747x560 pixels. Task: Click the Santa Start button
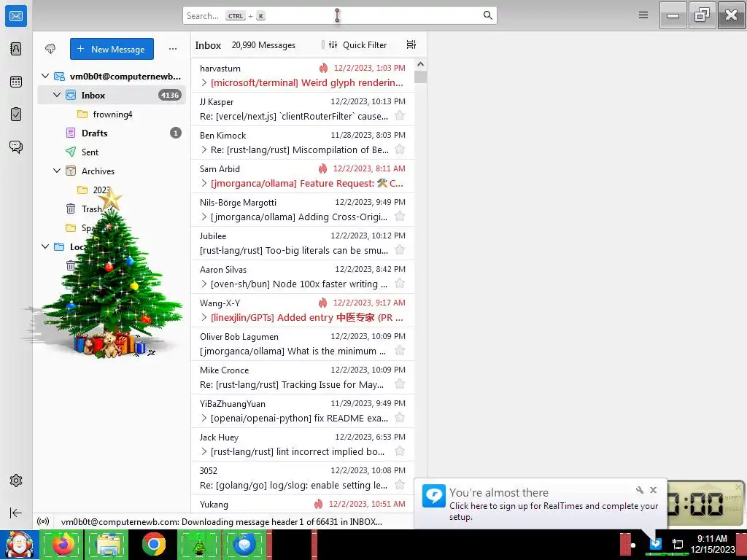[19, 544]
